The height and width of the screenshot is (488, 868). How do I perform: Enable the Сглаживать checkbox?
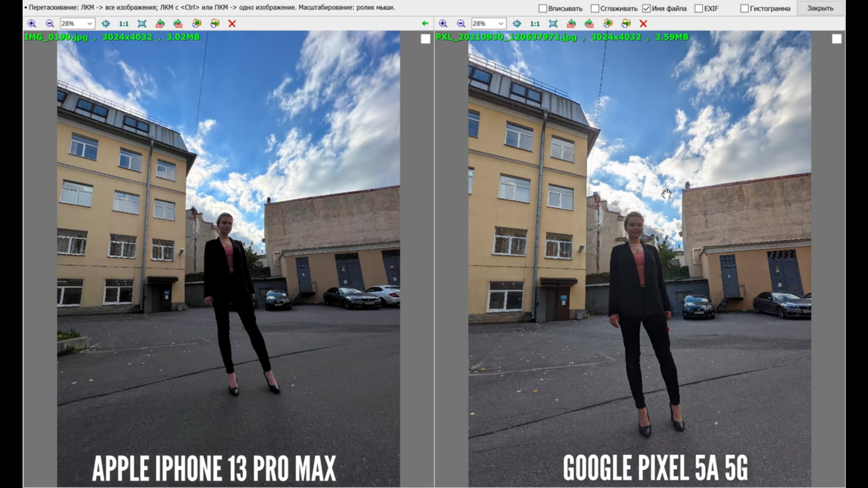point(595,9)
